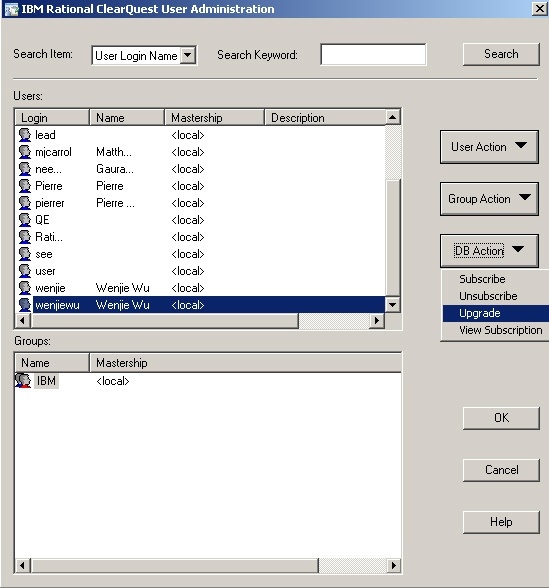
Task: Click the user icon beside wenjie
Action: (25, 288)
